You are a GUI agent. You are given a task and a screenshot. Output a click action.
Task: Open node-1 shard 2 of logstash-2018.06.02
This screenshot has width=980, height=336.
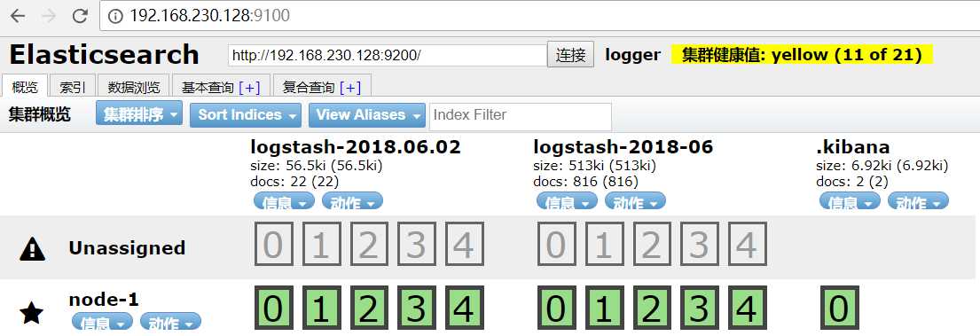tap(369, 308)
